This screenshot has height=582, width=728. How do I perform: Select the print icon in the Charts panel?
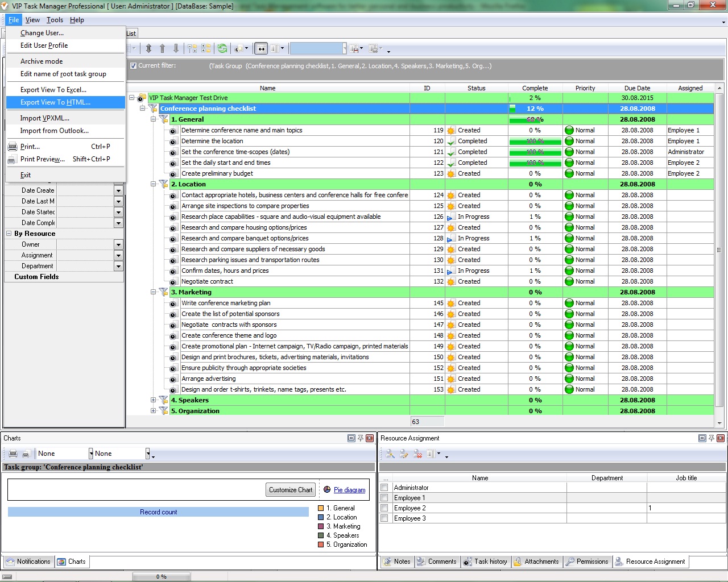(12, 453)
